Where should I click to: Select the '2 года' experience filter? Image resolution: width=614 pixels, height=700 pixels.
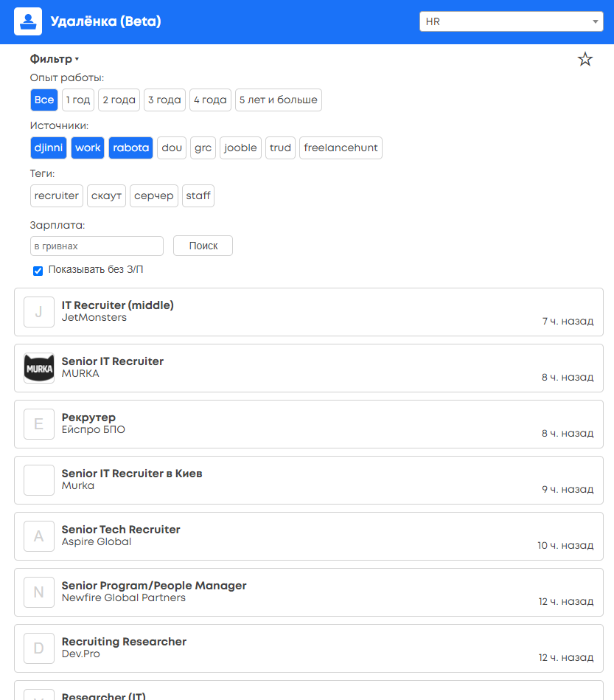click(x=119, y=100)
